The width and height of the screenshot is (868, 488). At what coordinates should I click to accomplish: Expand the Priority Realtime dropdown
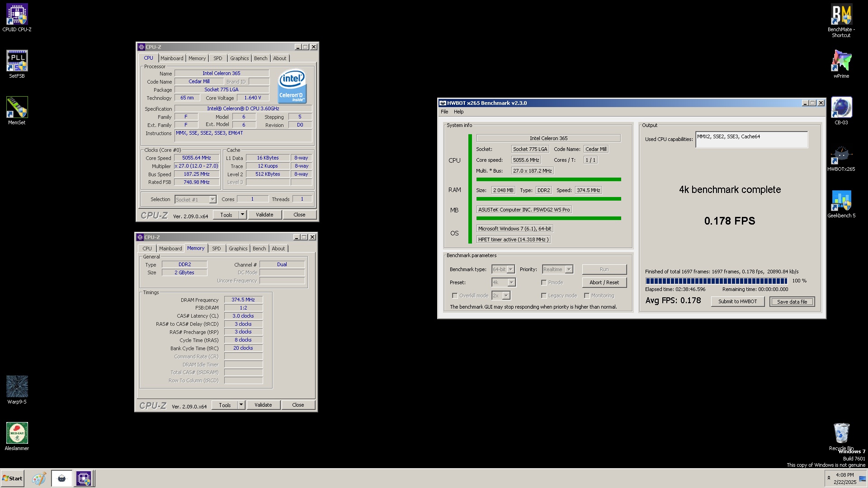pyautogui.click(x=569, y=269)
